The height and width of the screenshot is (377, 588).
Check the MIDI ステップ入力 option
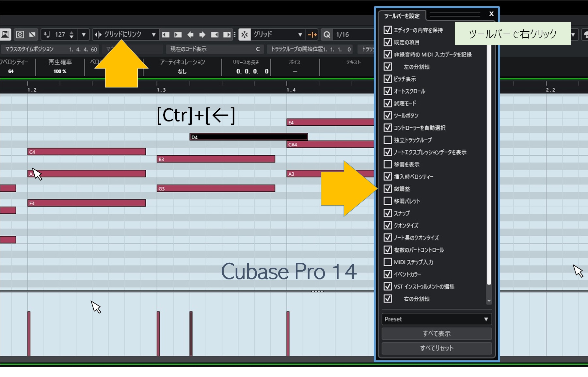tap(388, 262)
